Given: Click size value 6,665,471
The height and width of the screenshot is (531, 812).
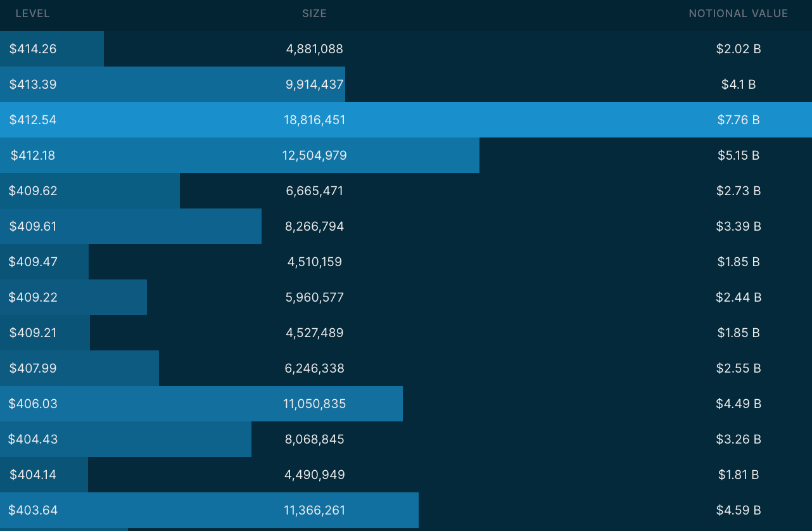Looking at the screenshot, I should [315, 191].
